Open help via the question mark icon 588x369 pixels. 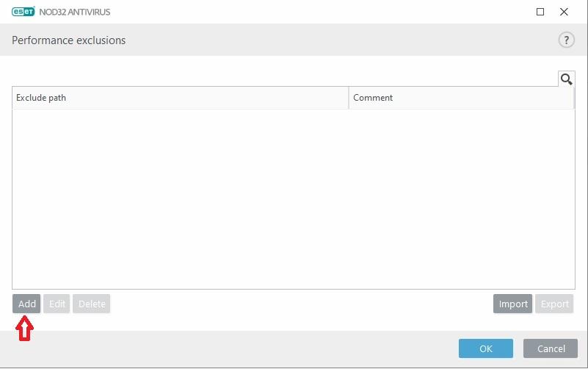(x=566, y=40)
